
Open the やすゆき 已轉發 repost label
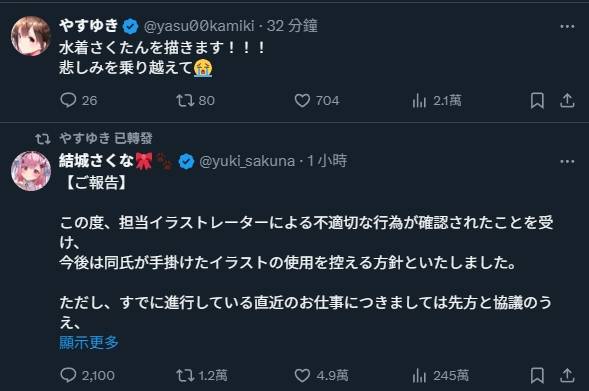pyautogui.click(x=106, y=138)
